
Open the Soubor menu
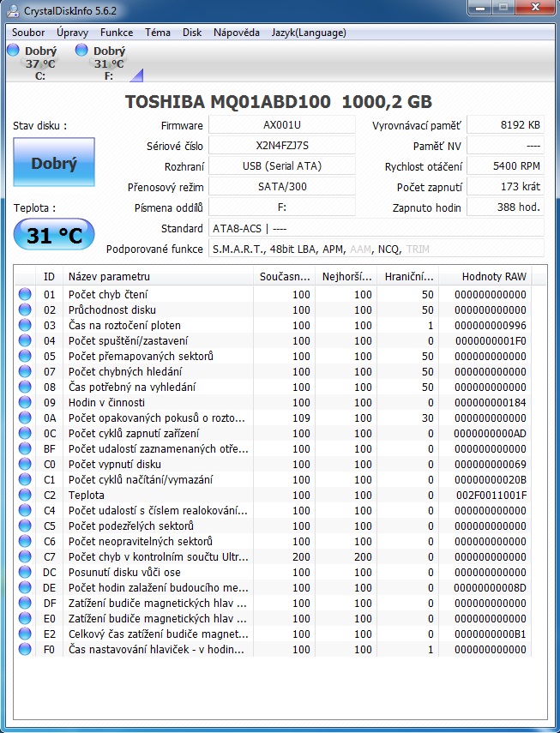(x=28, y=33)
